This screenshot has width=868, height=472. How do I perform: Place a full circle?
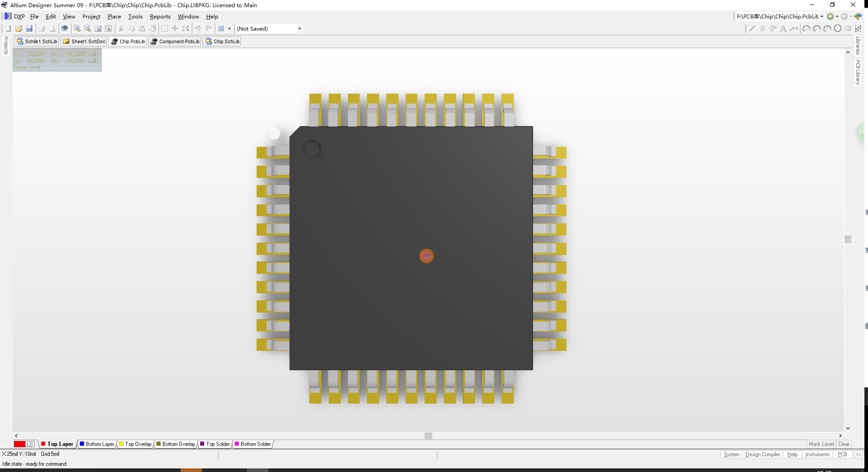[x=837, y=28]
